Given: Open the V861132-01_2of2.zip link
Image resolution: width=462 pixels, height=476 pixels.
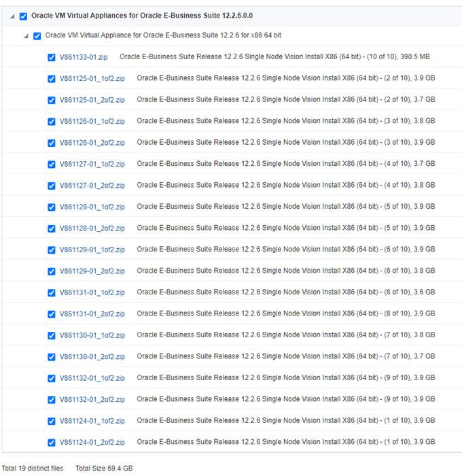Looking at the screenshot, I should [92, 400].
